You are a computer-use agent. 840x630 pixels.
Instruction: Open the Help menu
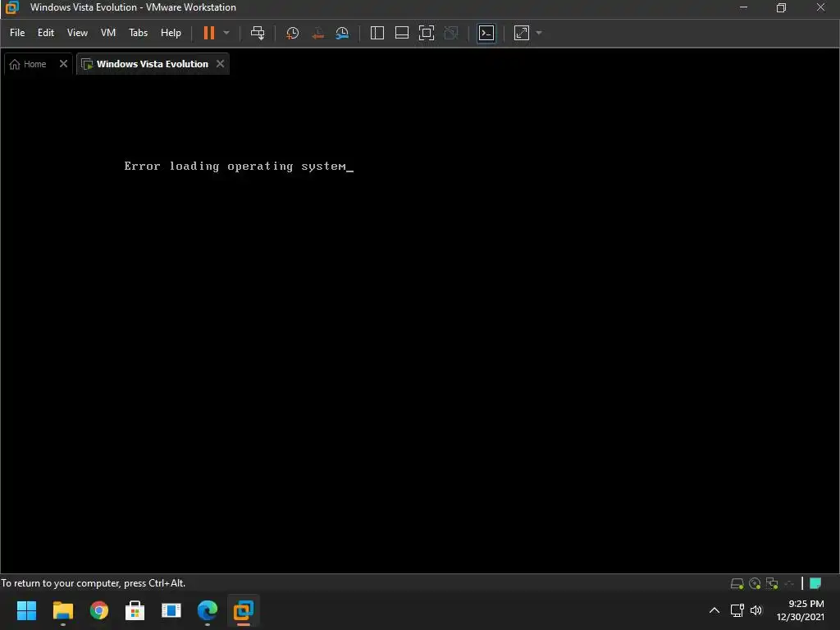(171, 33)
